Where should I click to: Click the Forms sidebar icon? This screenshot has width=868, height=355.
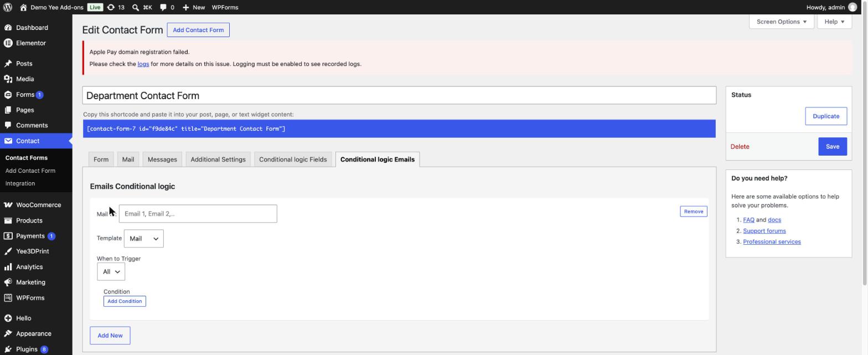coord(8,95)
